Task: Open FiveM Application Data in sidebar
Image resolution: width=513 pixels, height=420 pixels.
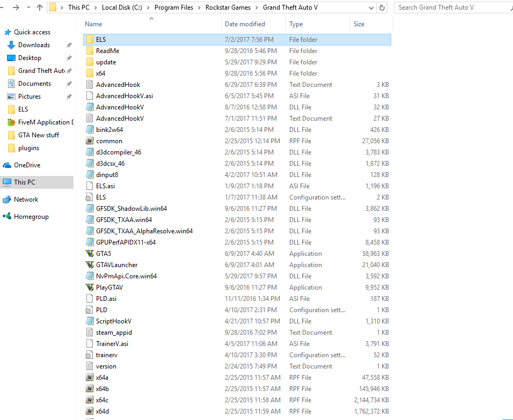Action: click(x=45, y=122)
